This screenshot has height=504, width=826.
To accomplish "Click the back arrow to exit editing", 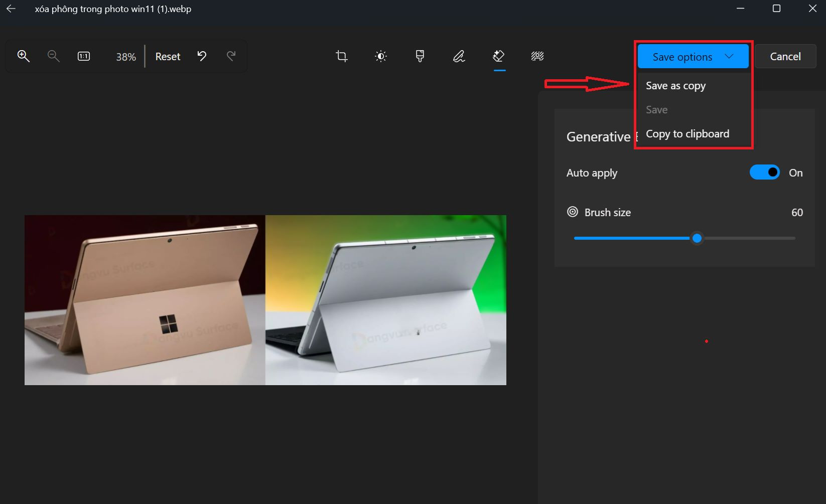I will [10, 9].
